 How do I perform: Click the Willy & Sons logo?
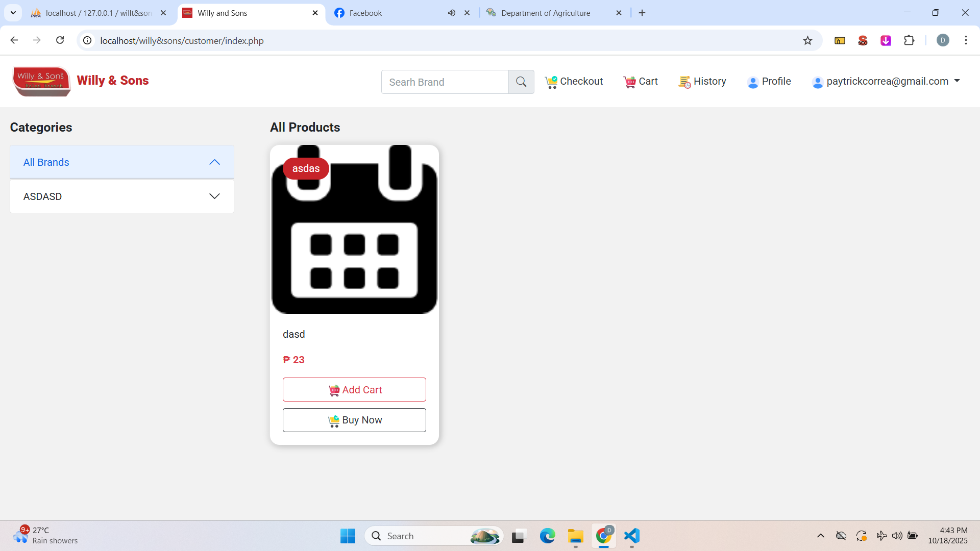(x=41, y=81)
